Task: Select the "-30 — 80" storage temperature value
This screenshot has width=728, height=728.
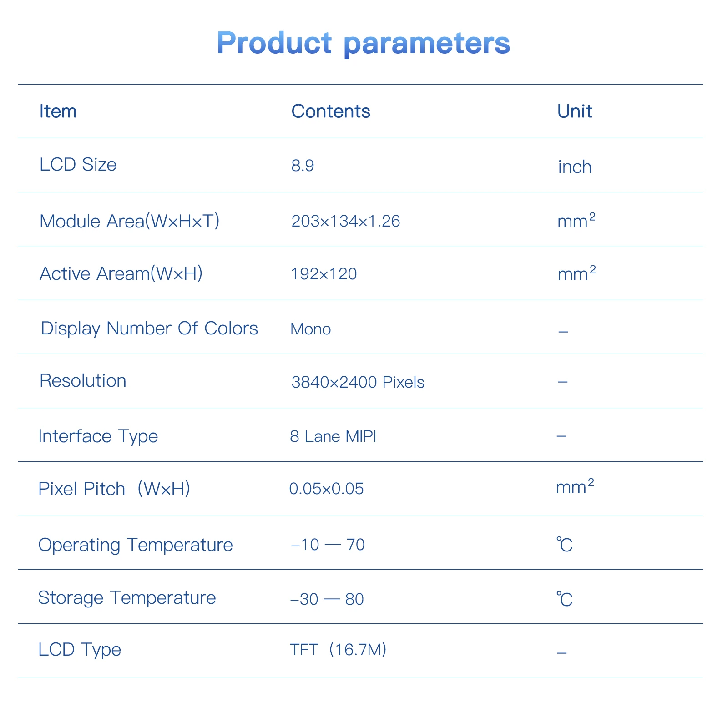Action: click(327, 599)
